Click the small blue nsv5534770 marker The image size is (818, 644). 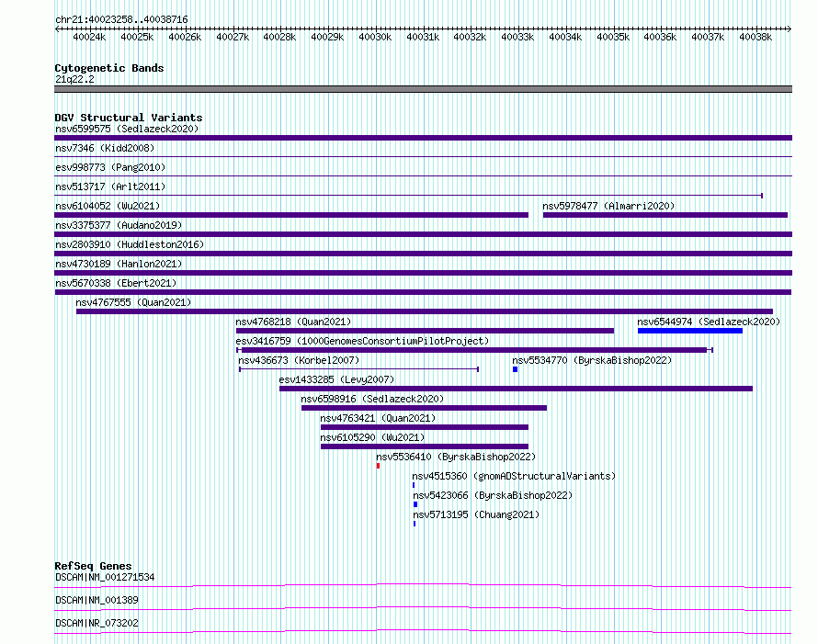point(515,369)
